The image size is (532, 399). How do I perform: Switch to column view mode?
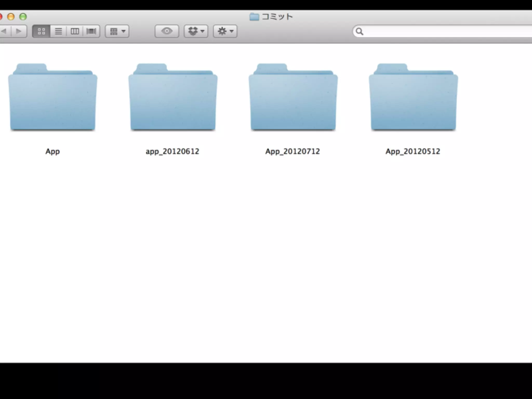pyautogui.click(x=75, y=31)
